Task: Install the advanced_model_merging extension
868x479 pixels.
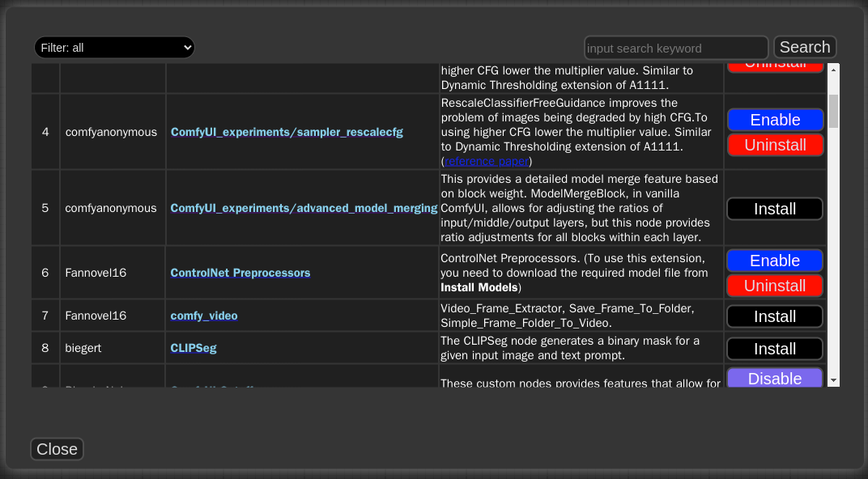Action: pyautogui.click(x=774, y=208)
